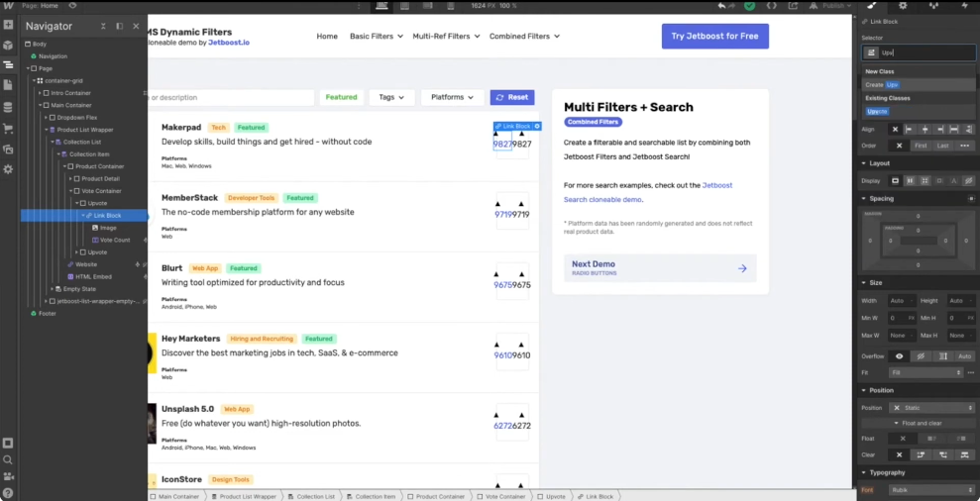Screen dimensions: 980x501
Task: Expand Intro Container in Navigator
Action: coord(41,93)
